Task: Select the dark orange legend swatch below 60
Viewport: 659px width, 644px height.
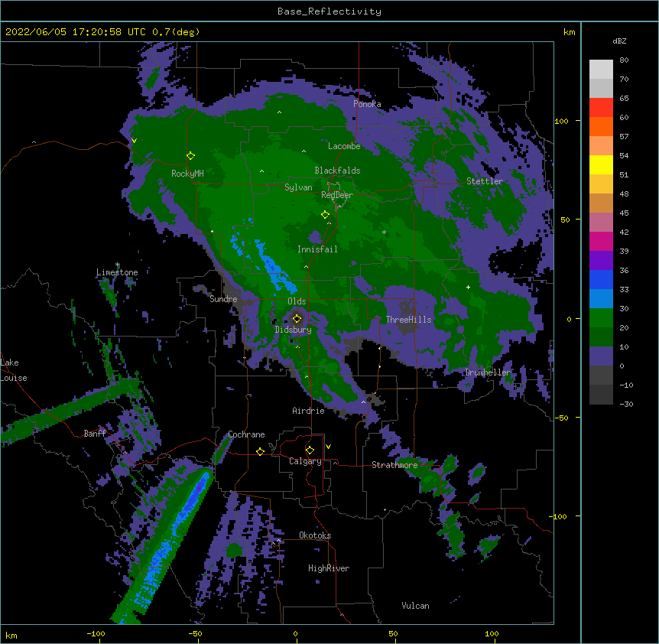Action: point(601,126)
